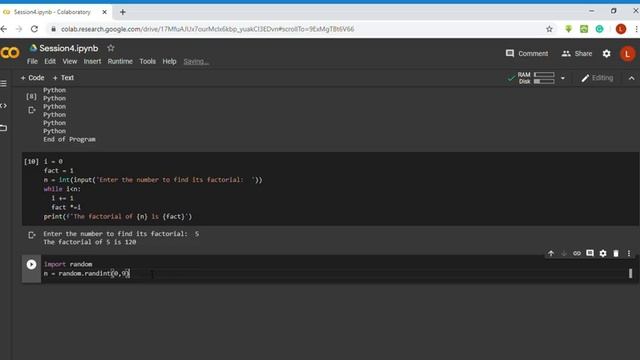Add a new Code cell
The width and height of the screenshot is (640, 360).
[x=32, y=78]
